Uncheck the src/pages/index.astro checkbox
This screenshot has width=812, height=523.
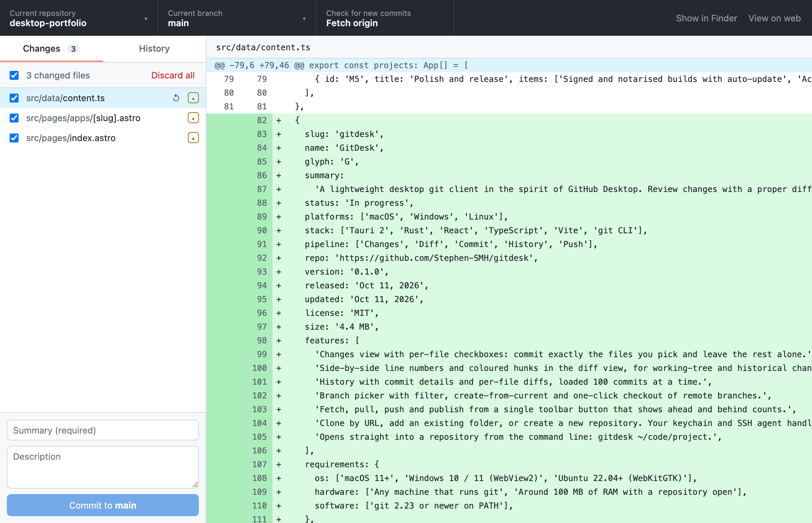[x=14, y=138]
